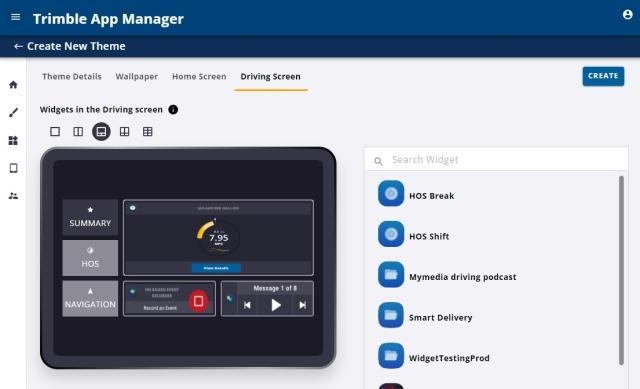Click the Mymedia driving podcast label
This screenshot has width=640, height=389.
click(x=462, y=277)
